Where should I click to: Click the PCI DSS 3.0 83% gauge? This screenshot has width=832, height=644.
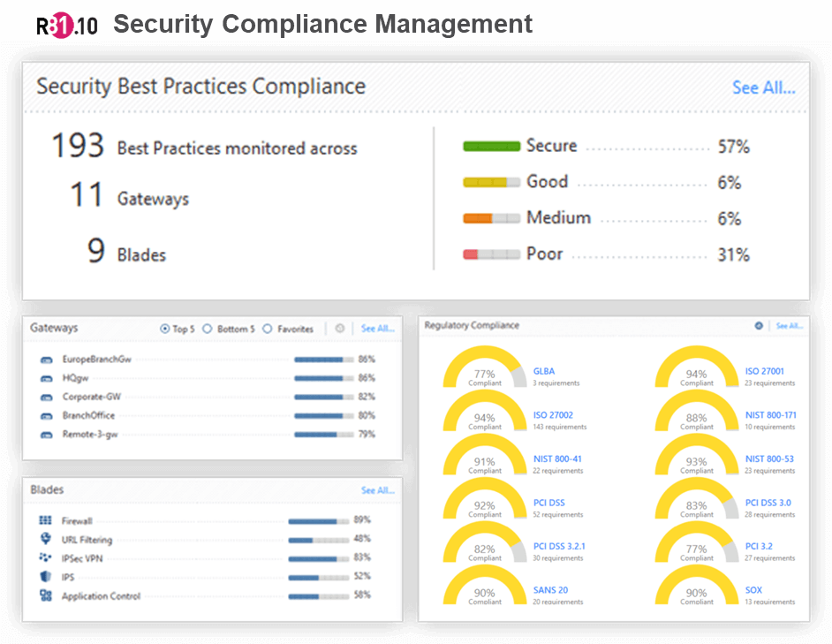(697, 498)
